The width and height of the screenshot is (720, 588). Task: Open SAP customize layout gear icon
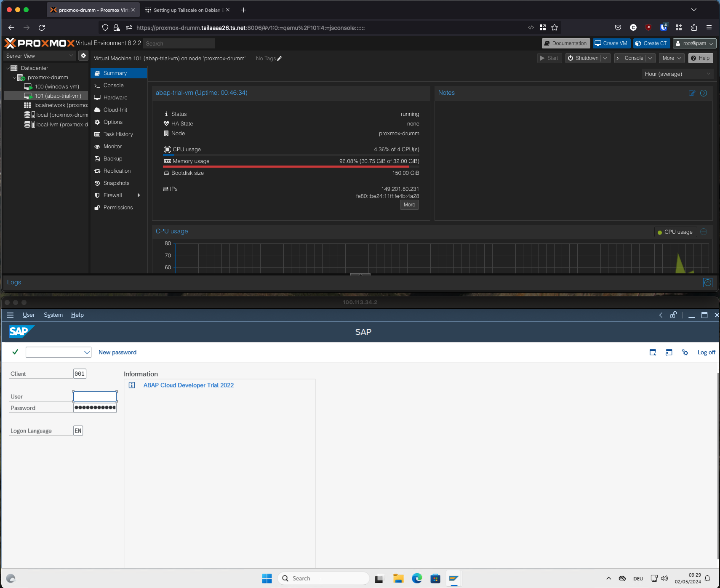pos(685,353)
